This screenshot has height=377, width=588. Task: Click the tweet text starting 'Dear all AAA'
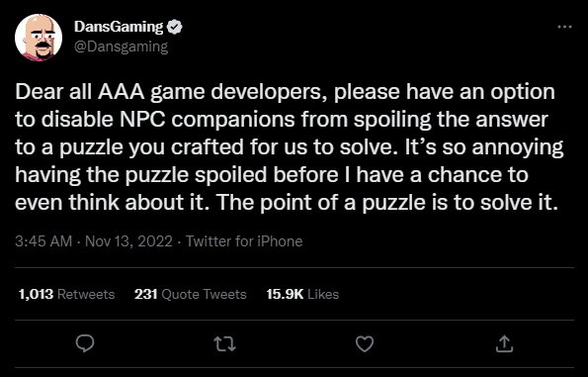pyautogui.click(x=290, y=146)
